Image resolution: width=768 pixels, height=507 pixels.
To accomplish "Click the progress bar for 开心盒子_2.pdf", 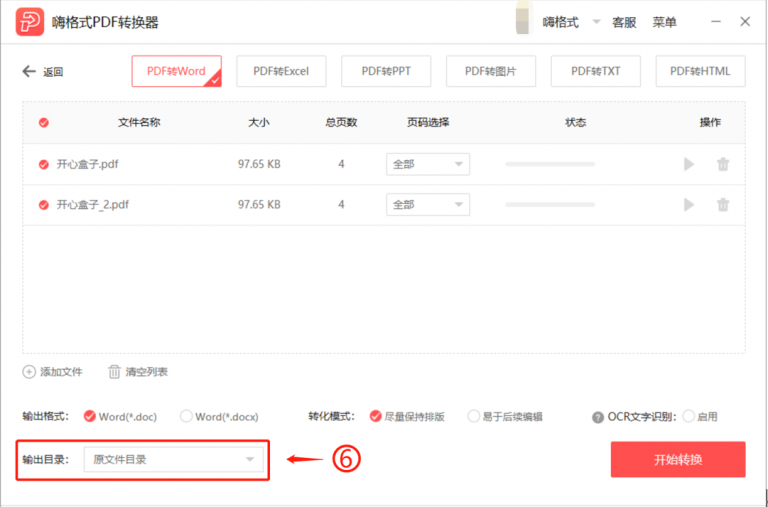I will [550, 205].
